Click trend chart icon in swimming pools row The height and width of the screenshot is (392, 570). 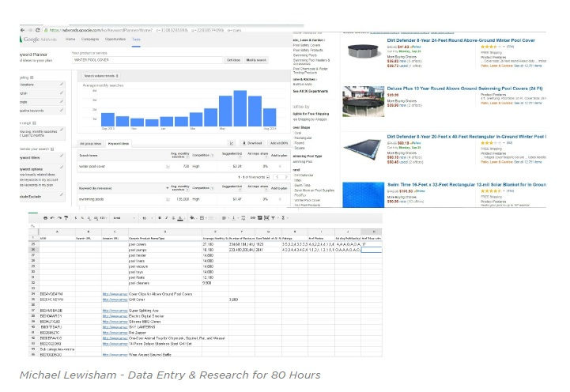click(x=168, y=199)
